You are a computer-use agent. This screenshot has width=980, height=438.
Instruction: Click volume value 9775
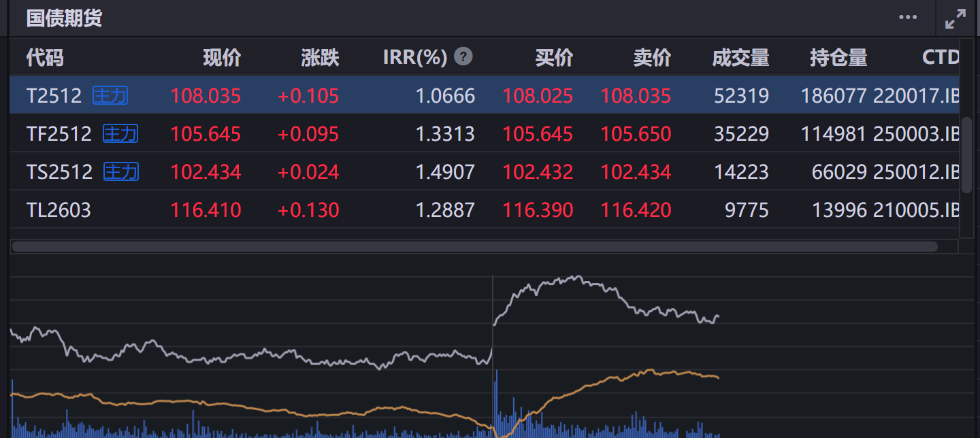747,209
